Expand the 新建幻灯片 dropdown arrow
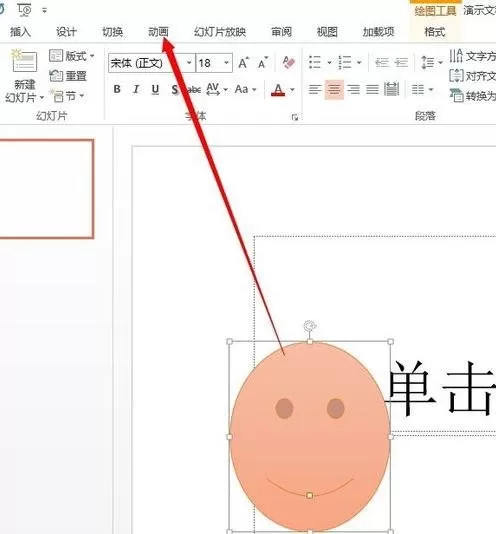Viewport: 496px width, 534px height. click(x=42, y=98)
